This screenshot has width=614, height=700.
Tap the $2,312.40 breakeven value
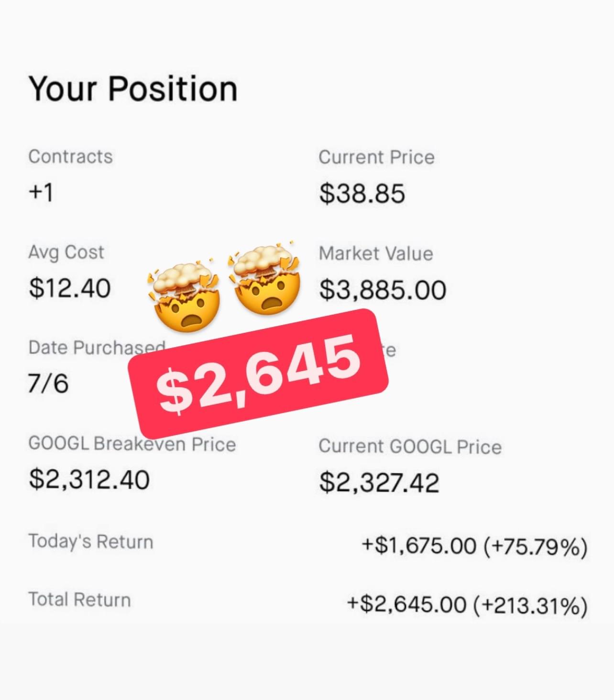pos(89,479)
